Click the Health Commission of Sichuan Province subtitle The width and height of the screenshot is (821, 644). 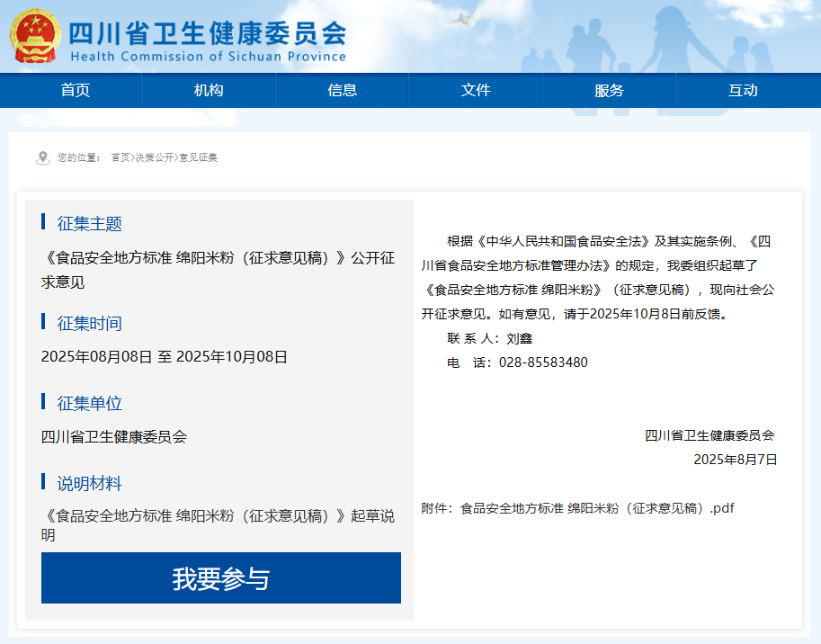tap(208, 57)
